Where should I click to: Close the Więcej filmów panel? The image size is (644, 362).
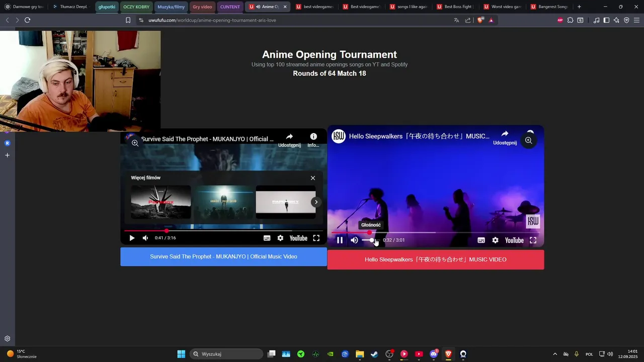point(313,178)
